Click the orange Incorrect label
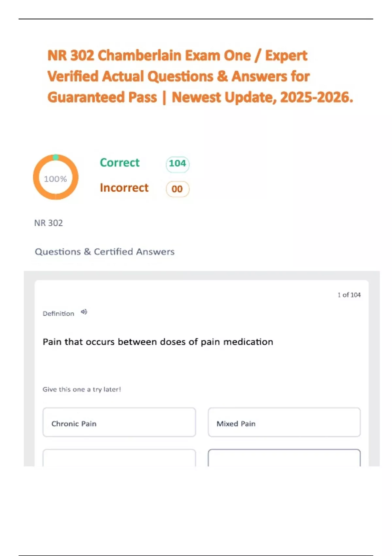 124,188
